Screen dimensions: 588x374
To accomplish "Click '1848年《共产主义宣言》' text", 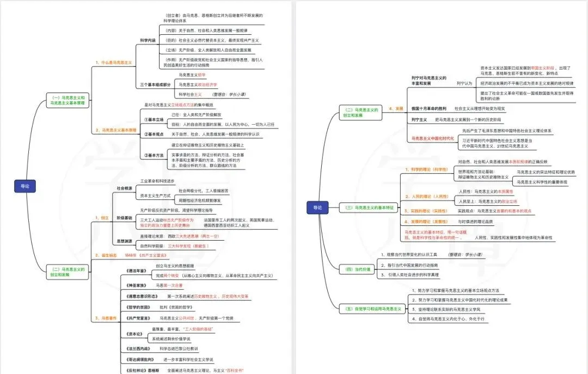I will coord(145,255).
